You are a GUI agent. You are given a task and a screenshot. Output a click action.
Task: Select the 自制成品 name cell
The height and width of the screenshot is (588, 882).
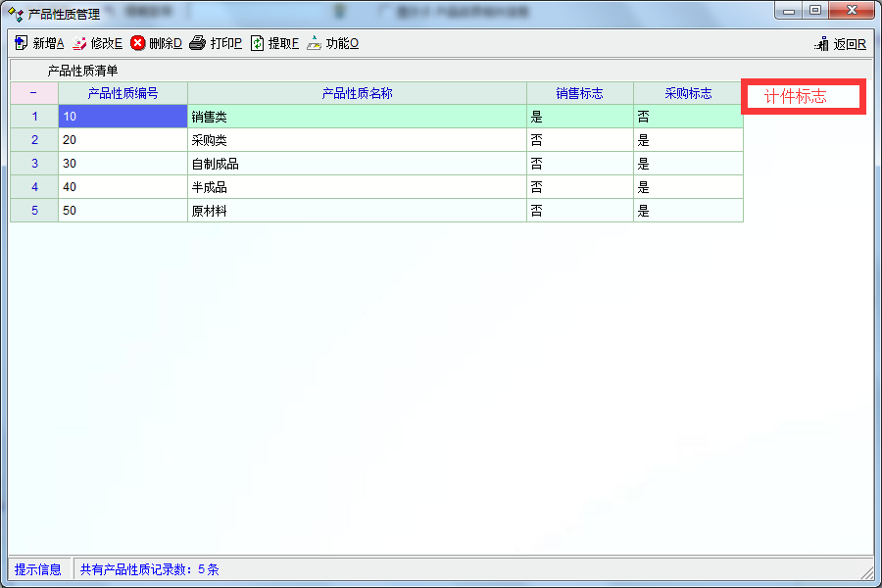point(357,164)
